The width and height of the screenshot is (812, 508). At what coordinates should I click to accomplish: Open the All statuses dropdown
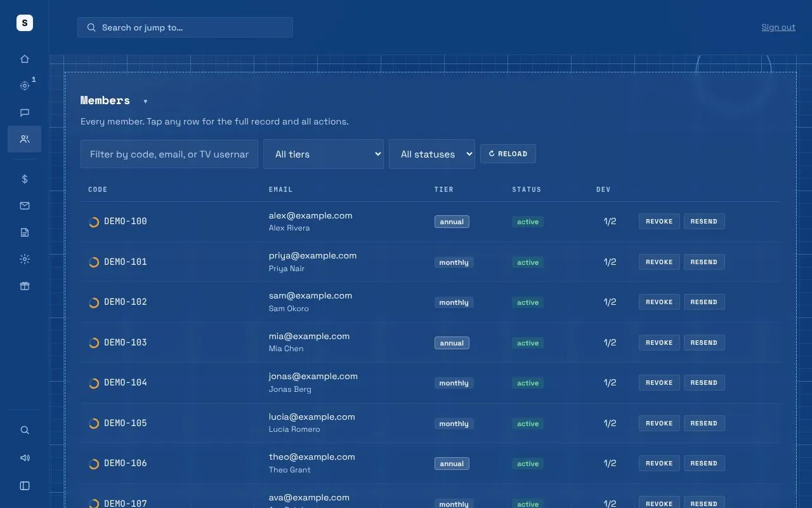(x=432, y=154)
